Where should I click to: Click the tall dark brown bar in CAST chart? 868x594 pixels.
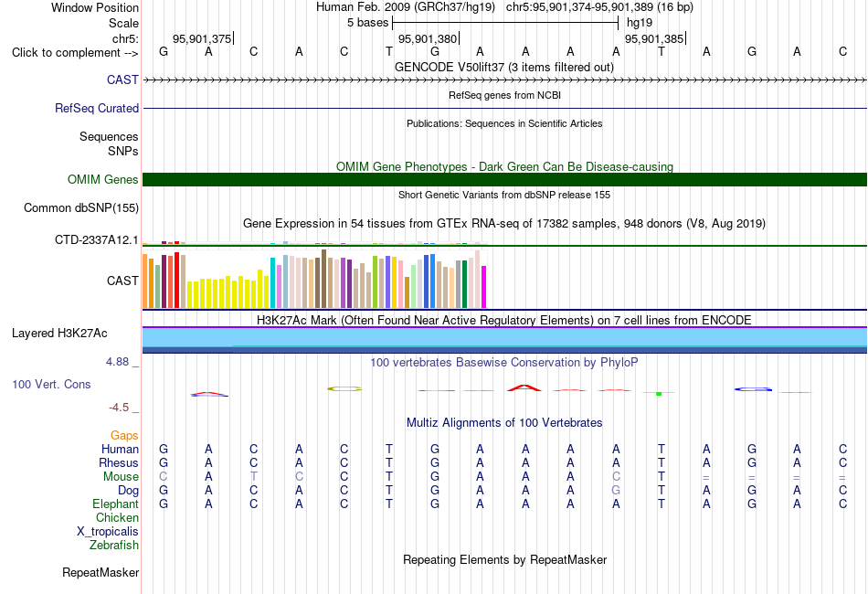tap(323, 279)
